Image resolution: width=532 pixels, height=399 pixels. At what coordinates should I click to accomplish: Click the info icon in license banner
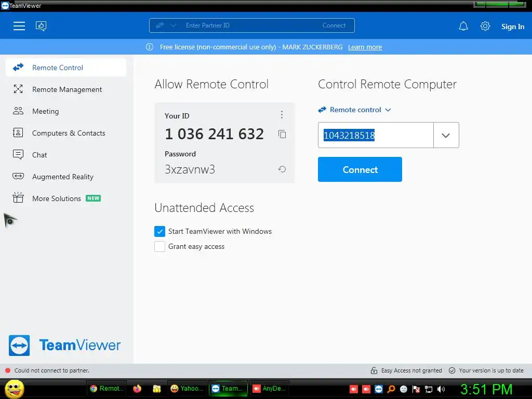coord(150,47)
